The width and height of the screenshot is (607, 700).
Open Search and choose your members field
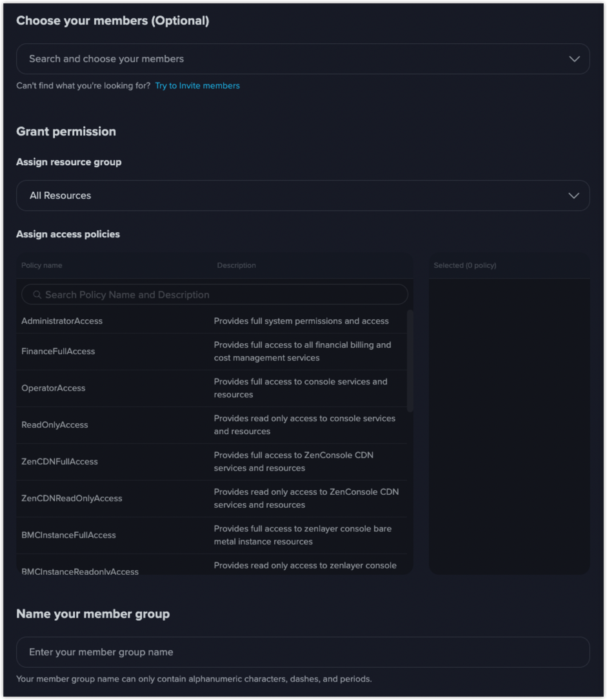(x=303, y=59)
